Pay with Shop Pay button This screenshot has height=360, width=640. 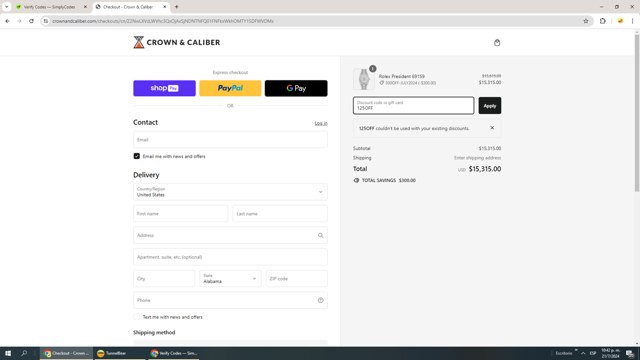(164, 88)
